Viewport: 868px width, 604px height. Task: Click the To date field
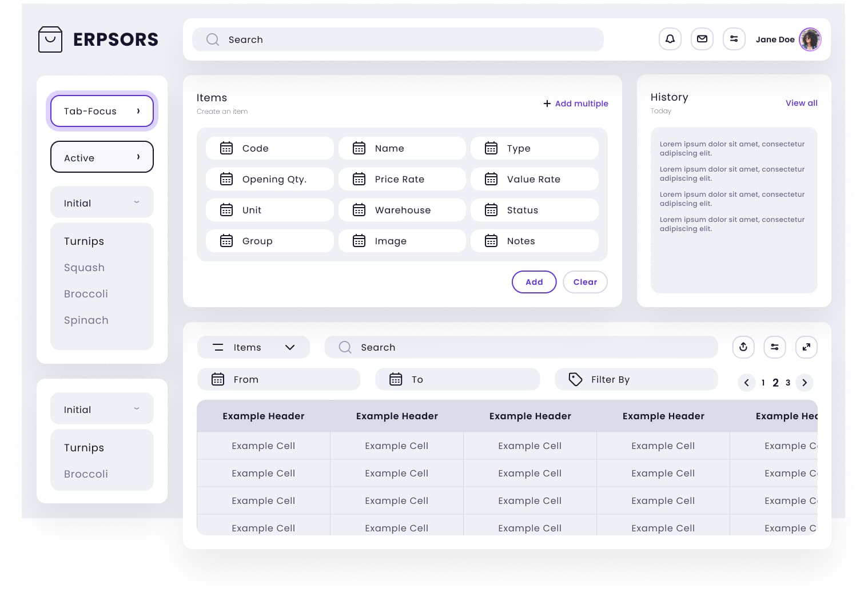pyautogui.click(x=457, y=379)
